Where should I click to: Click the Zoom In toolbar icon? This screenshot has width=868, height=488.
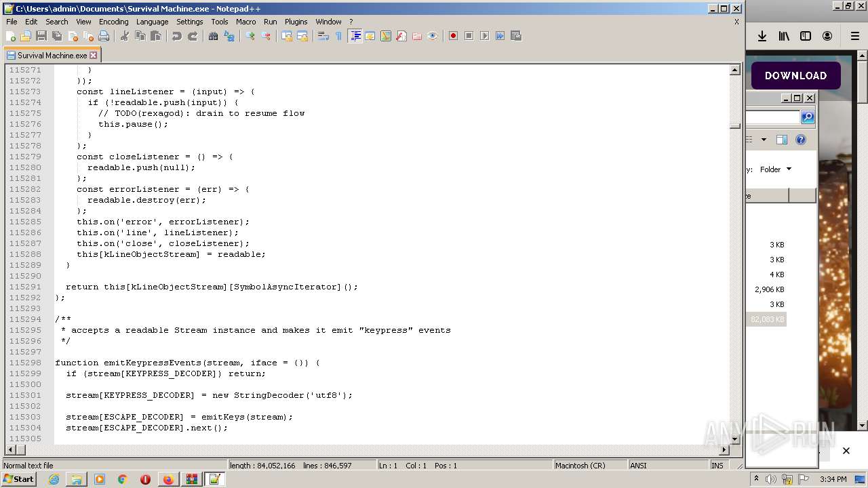pyautogui.click(x=250, y=36)
